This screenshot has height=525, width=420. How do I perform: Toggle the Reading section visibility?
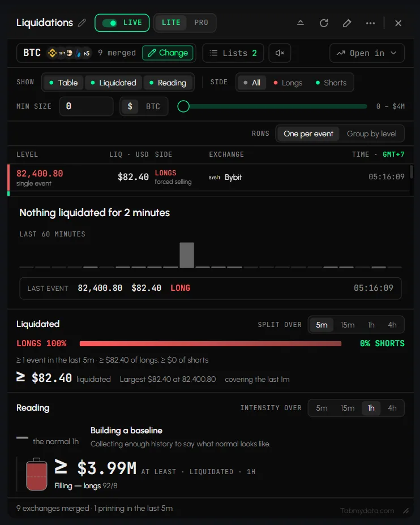click(168, 83)
